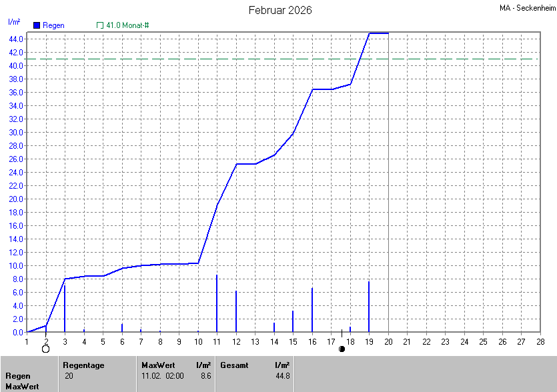Click the 44.8 total value cell

point(282,376)
